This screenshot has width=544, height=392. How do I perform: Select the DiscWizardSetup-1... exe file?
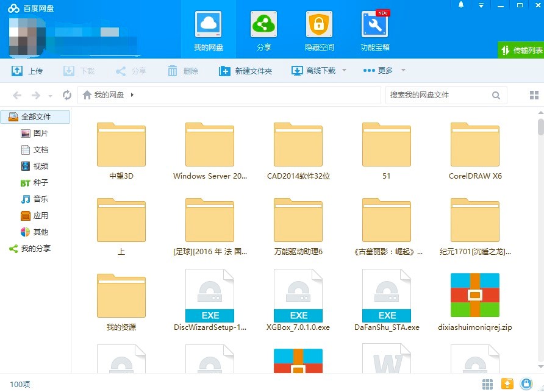[210, 300]
